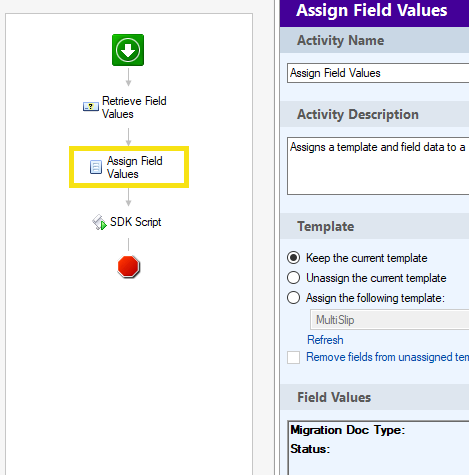Viewport: 469px width, 475px height.
Task: Click the green workflow start icon
Action: click(128, 50)
